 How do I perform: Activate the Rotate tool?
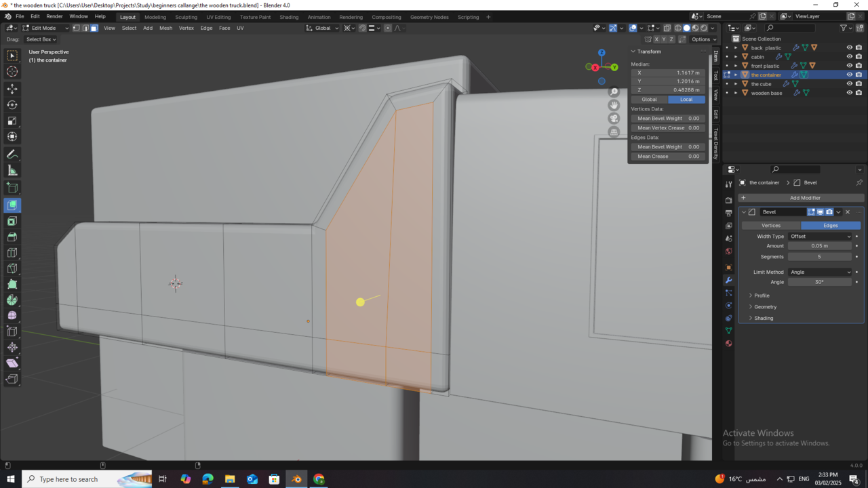coord(12,105)
